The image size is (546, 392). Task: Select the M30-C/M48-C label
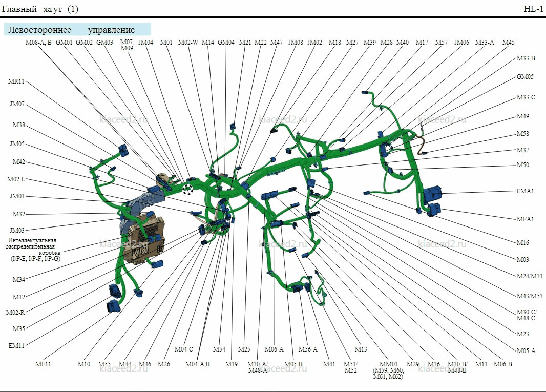[527, 315]
